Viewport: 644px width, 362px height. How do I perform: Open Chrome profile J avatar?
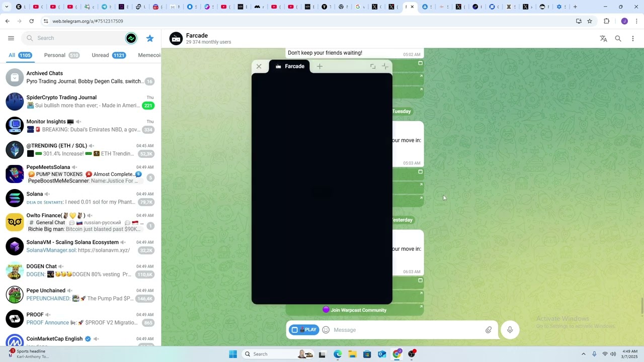(624, 21)
